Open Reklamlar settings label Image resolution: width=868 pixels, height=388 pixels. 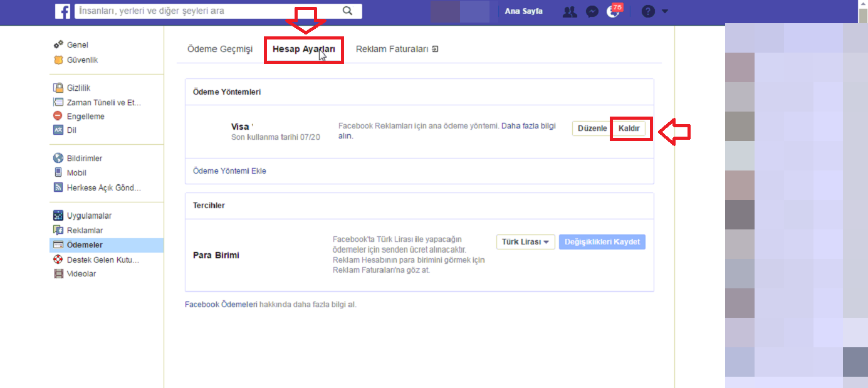85,230
